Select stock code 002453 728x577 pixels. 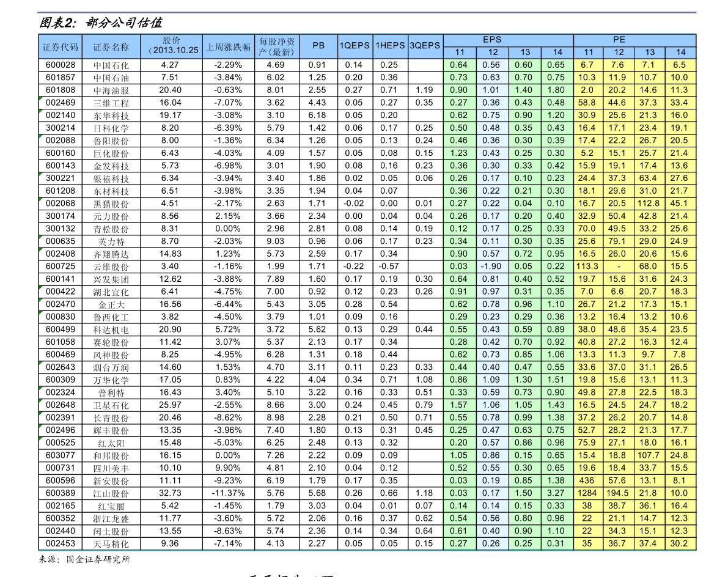pyautogui.click(x=61, y=543)
